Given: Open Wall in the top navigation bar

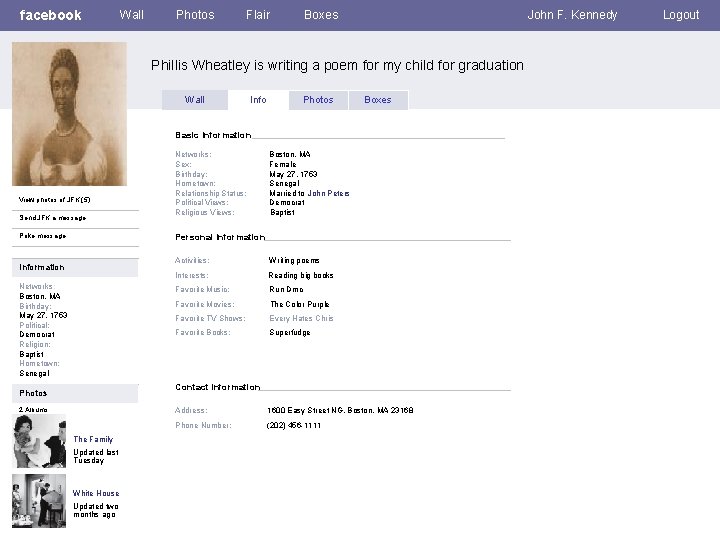Looking at the screenshot, I should pyautogui.click(x=131, y=15).
